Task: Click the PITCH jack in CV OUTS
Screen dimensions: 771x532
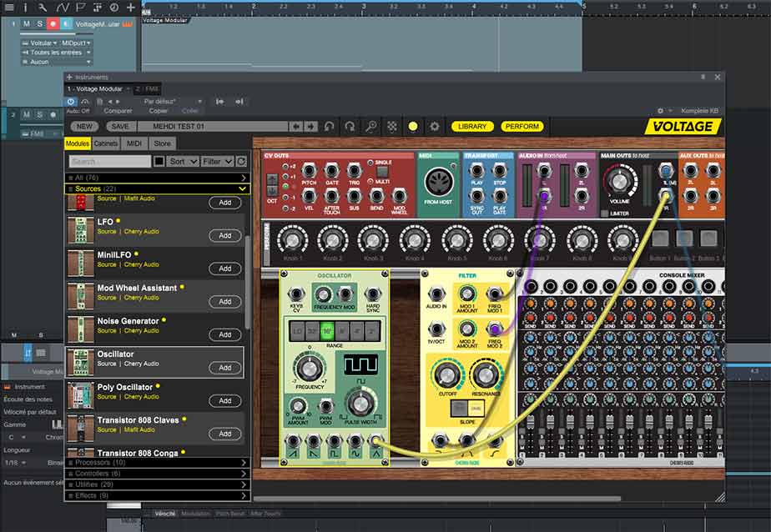Action: pyautogui.click(x=309, y=171)
